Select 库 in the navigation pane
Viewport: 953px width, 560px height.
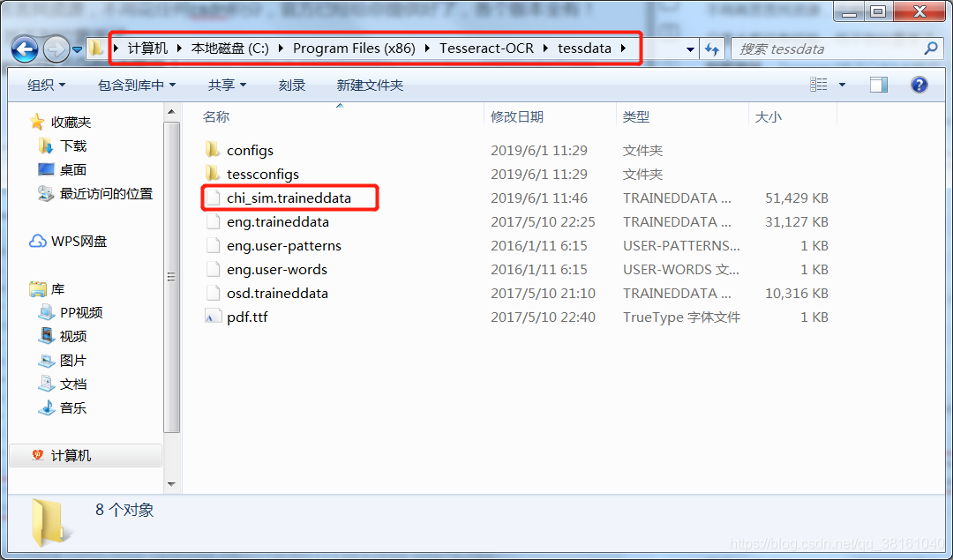(57, 289)
